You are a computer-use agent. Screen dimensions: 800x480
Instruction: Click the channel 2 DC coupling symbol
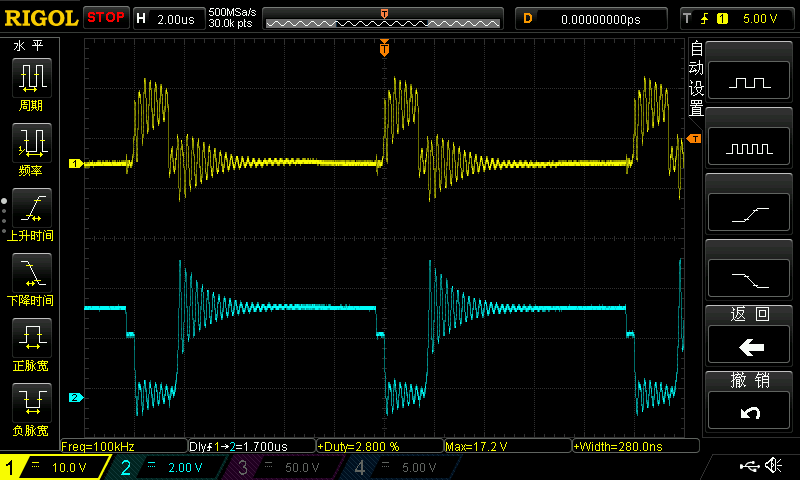(152, 465)
